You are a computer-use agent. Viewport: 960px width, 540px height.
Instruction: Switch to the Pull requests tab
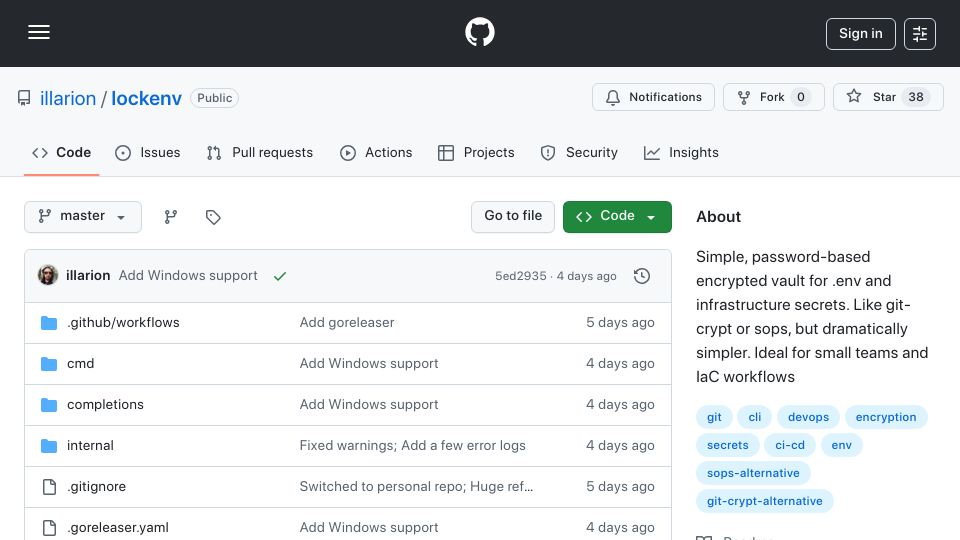(x=260, y=152)
